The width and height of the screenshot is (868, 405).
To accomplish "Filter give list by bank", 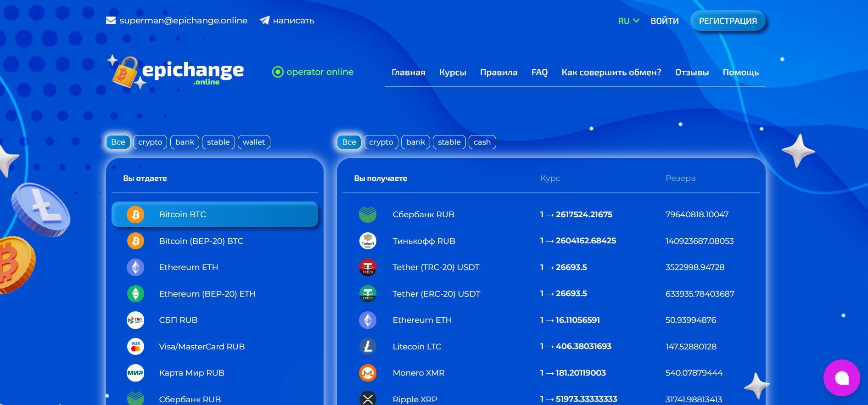I will pyautogui.click(x=185, y=142).
